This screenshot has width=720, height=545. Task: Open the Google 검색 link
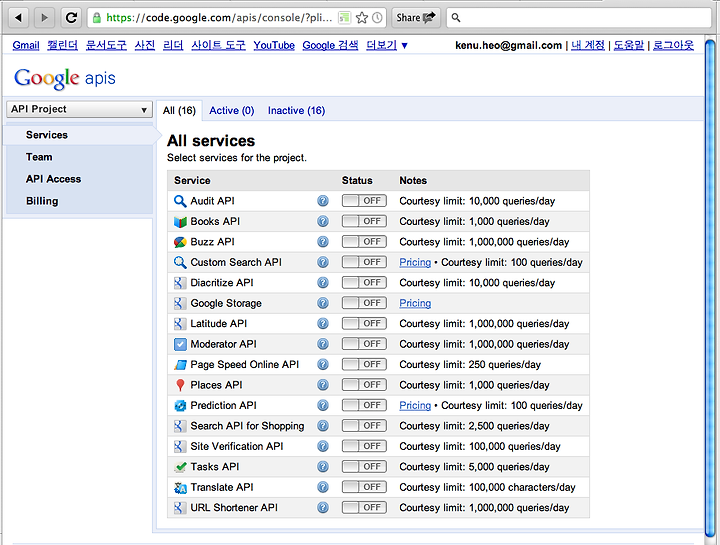click(x=330, y=45)
